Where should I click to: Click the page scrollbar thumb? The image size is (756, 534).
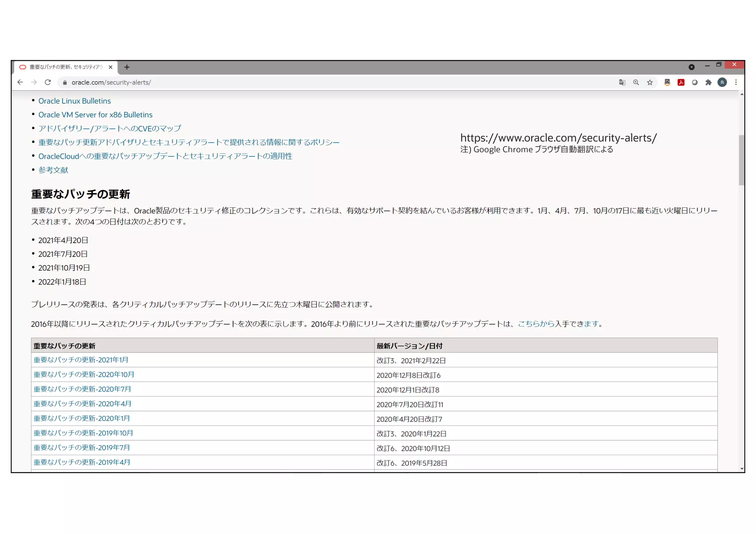741,160
